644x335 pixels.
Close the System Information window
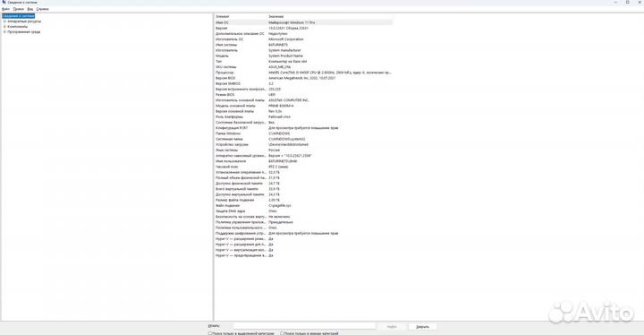click(x=639, y=2)
